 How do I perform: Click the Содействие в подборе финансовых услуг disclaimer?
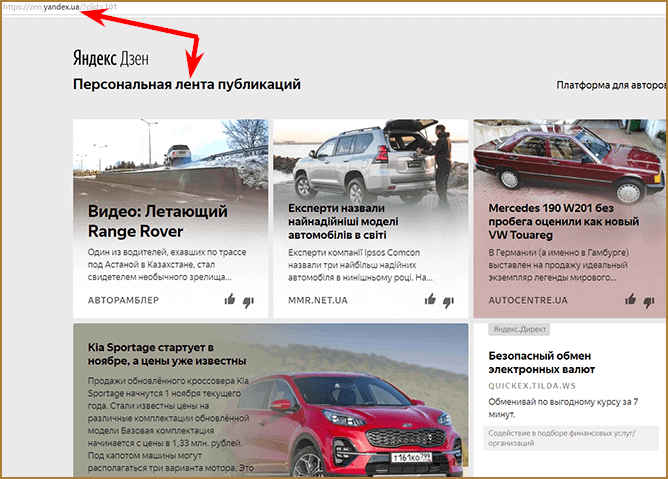click(571, 438)
